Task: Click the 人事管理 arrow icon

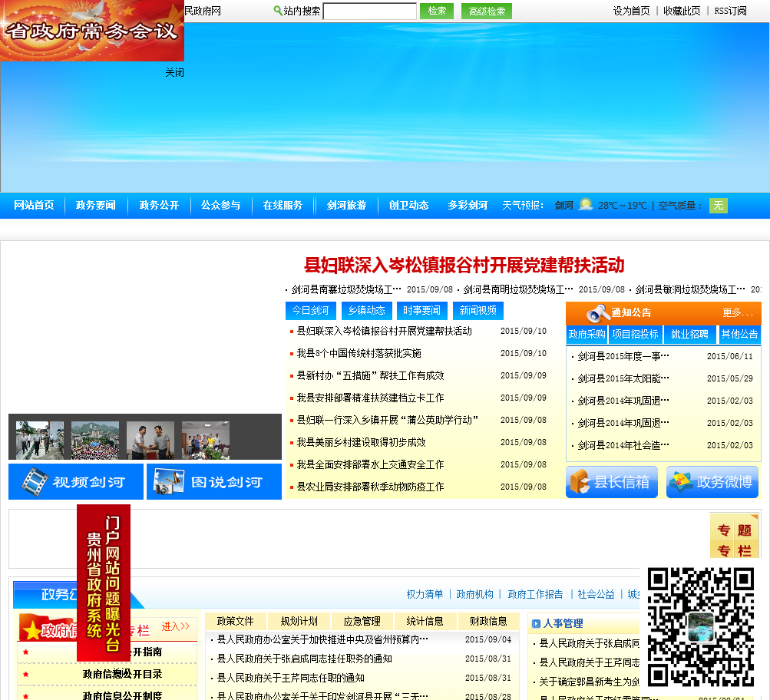Action: pos(537,623)
